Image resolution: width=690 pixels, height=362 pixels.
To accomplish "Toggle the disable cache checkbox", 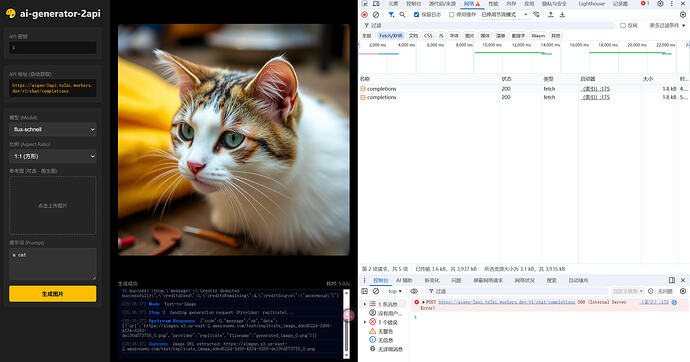I will pos(451,15).
